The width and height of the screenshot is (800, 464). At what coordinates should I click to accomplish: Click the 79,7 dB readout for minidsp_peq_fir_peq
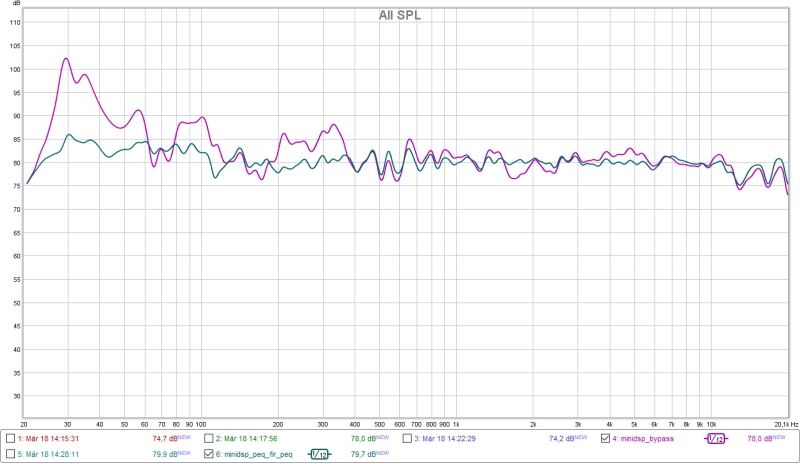362,454
